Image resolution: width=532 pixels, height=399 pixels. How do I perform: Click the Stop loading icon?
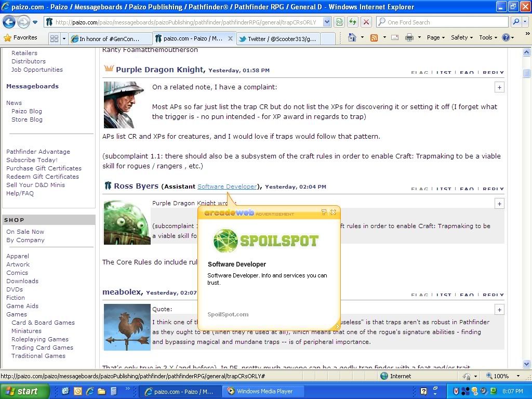(x=366, y=22)
